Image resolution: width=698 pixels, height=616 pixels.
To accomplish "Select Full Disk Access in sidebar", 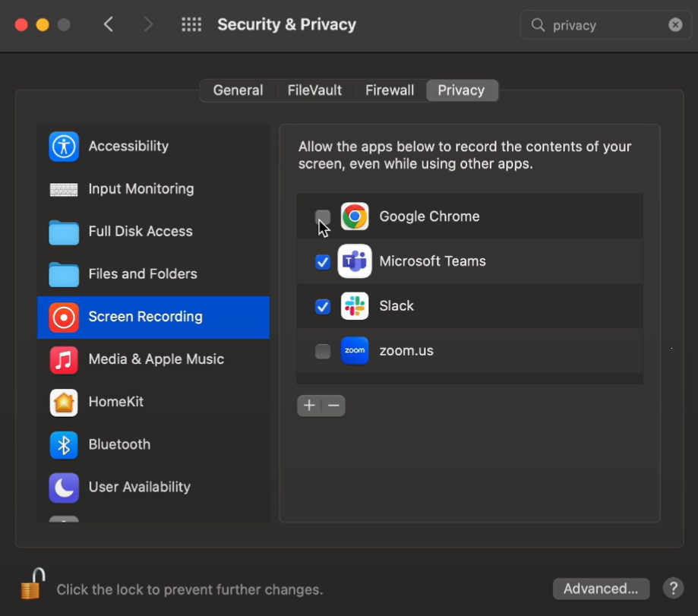I will click(x=141, y=232).
